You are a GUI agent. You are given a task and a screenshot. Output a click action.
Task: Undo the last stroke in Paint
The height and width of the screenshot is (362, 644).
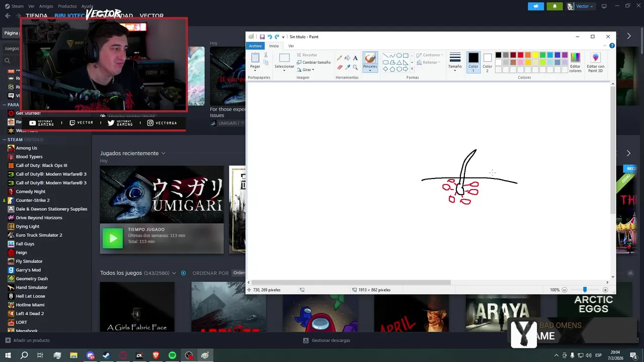point(269,37)
